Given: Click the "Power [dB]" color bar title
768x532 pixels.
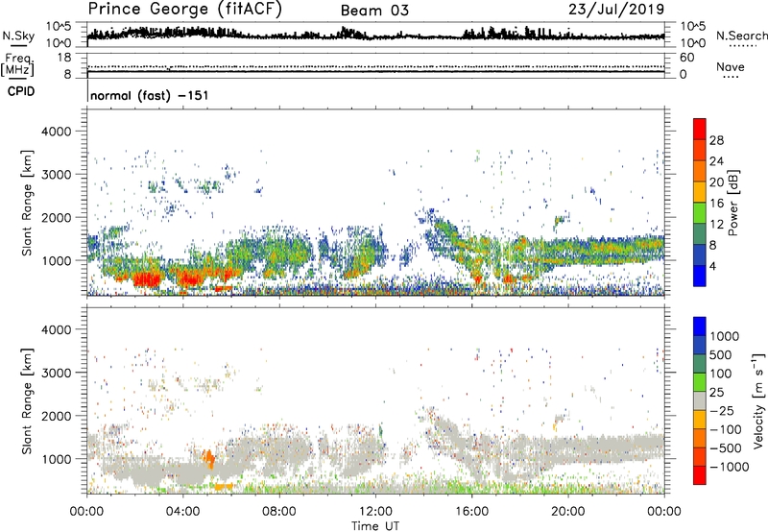Looking at the screenshot, I should pos(733,203).
